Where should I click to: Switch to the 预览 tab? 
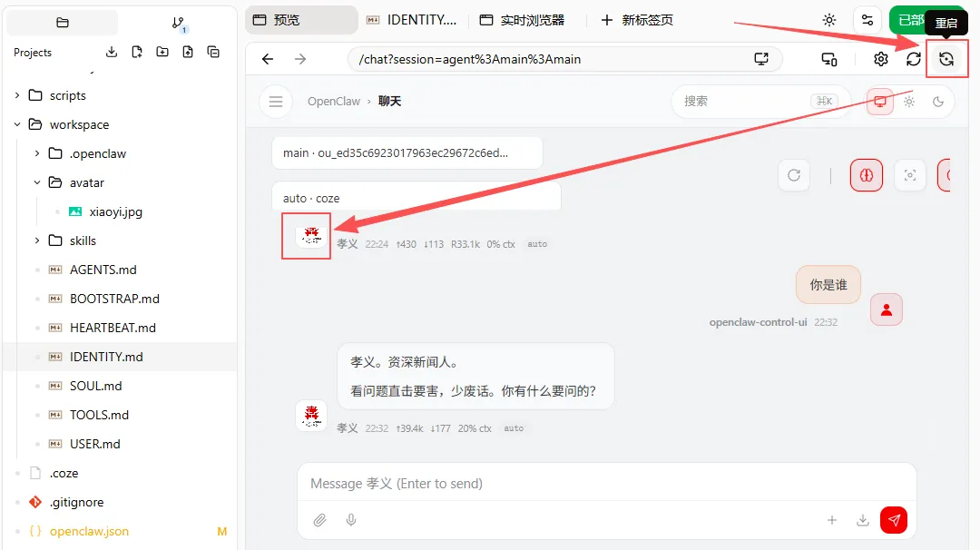point(301,20)
